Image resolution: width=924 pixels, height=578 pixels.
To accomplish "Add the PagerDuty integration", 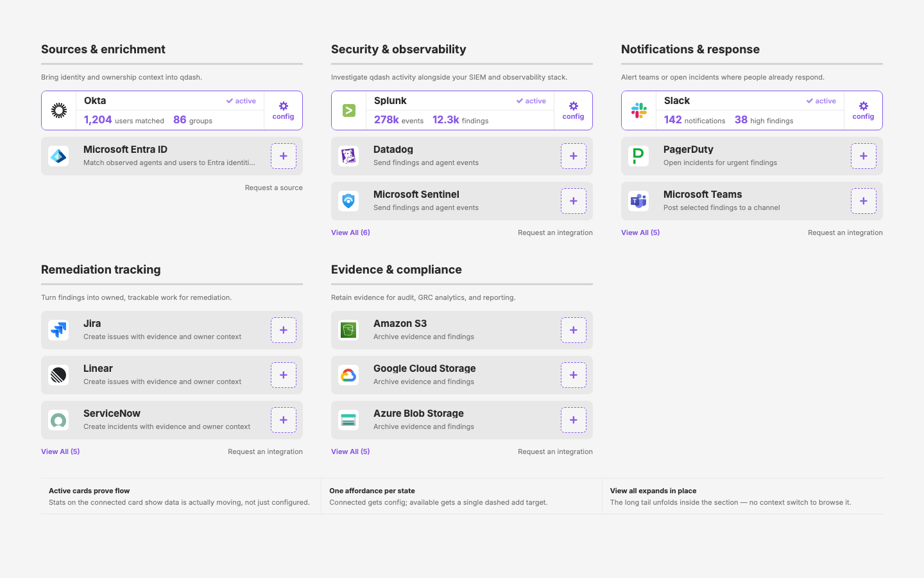I will (x=864, y=156).
